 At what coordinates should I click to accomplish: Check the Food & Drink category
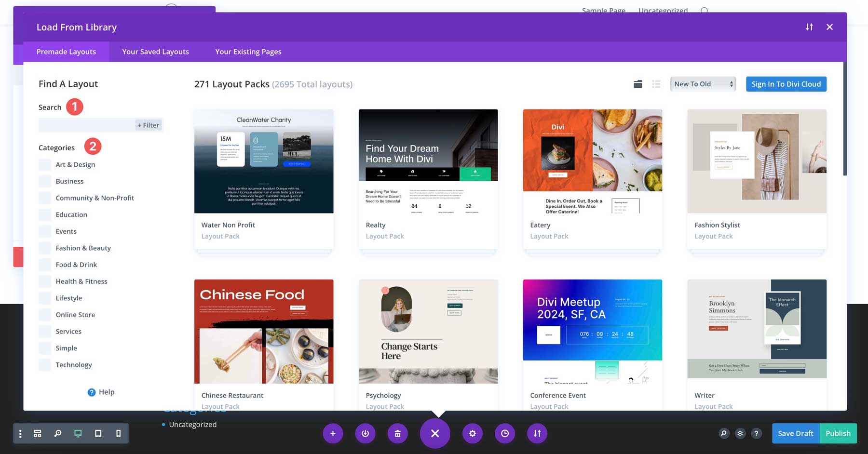tap(45, 265)
